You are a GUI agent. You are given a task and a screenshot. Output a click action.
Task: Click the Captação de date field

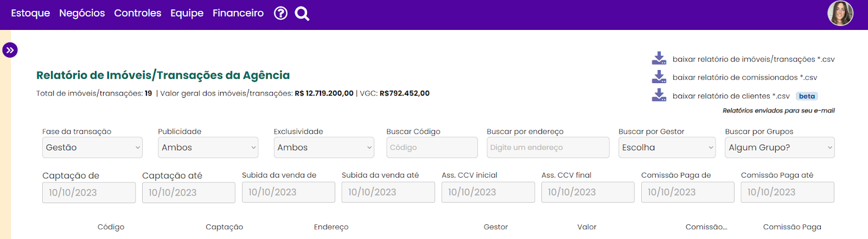click(89, 192)
